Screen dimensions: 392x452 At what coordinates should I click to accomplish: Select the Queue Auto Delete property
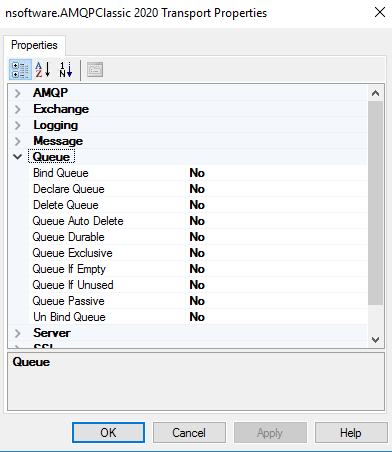tap(78, 221)
